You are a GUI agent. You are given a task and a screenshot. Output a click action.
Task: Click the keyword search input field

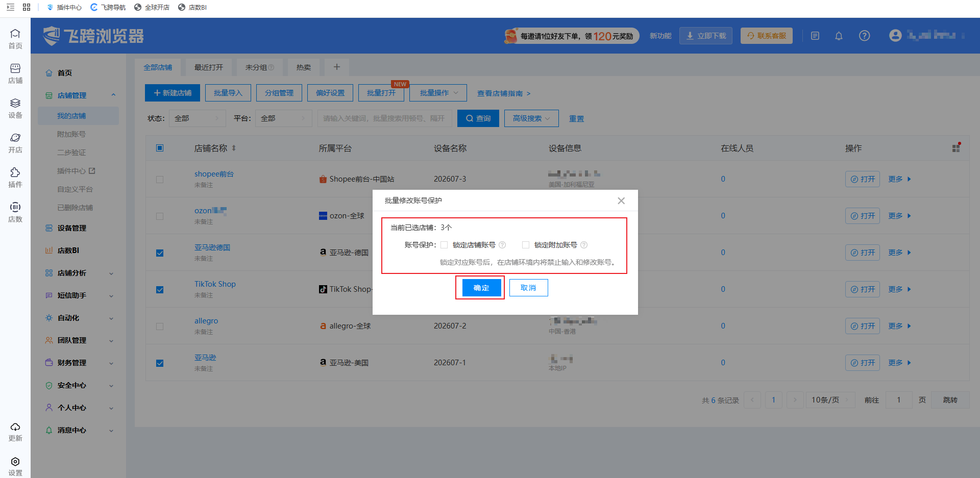[385, 118]
